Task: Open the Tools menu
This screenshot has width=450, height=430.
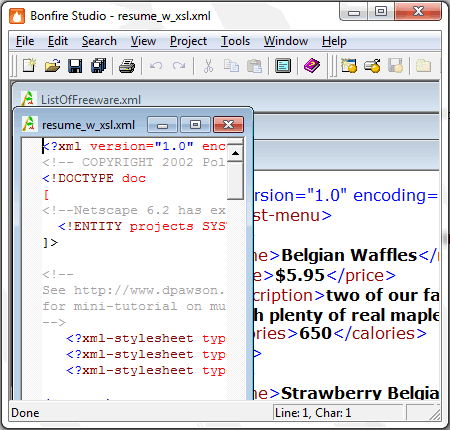Action: [235, 41]
